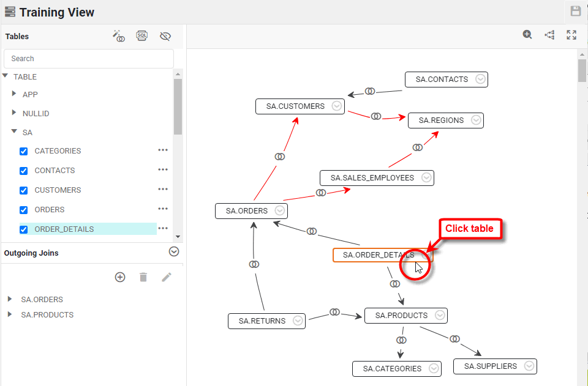Click the edit join pencil icon
Image resolution: width=588 pixels, height=386 pixels.
point(166,277)
